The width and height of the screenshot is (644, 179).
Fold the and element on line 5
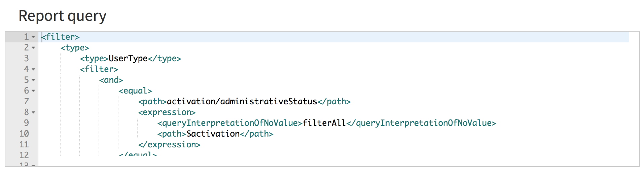[33, 80]
